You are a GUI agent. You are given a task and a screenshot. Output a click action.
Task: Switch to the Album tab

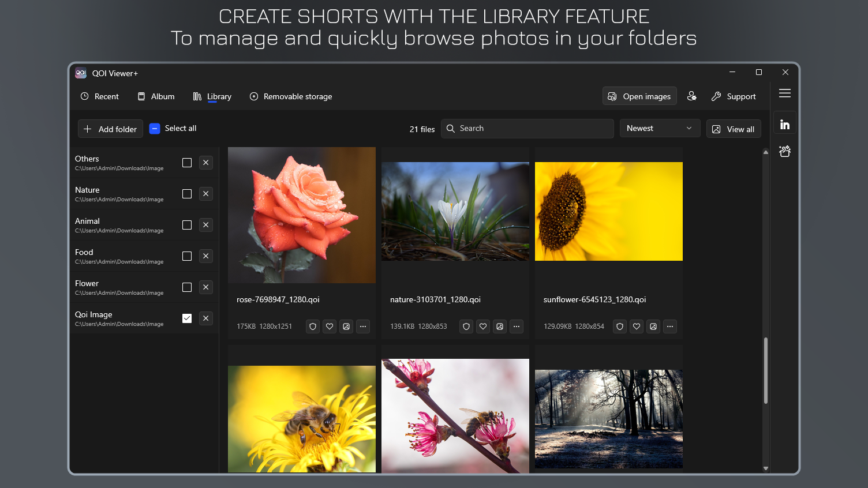156,96
